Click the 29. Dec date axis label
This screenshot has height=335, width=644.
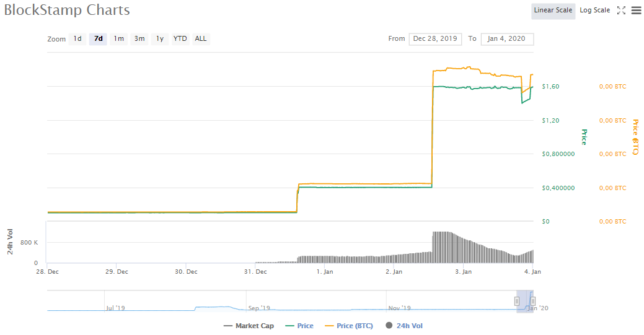117,272
